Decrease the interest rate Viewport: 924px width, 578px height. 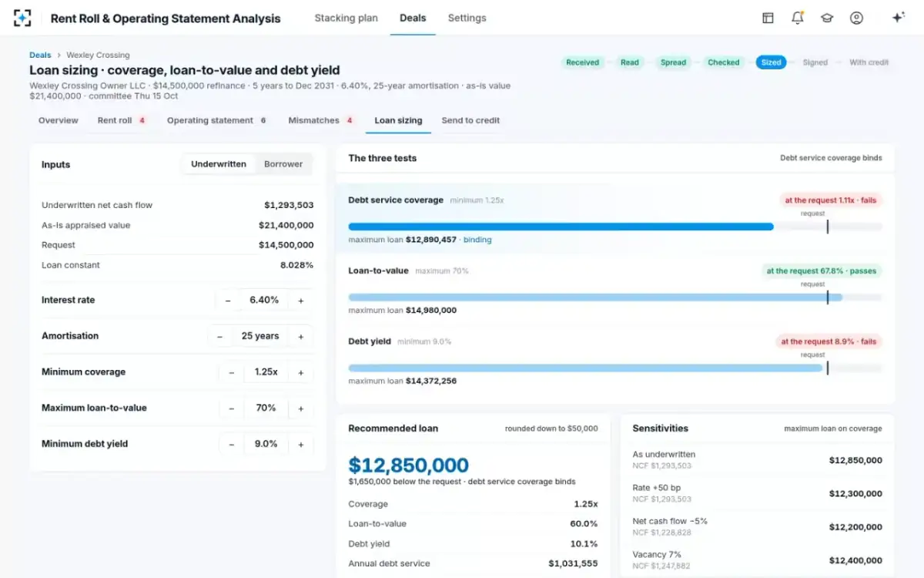pyautogui.click(x=228, y=301)
